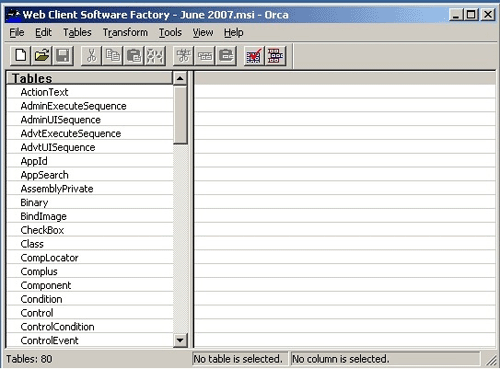This screenshot has width=500, height=369.
Task: Click the Tables column header
Action: point(89,78)
